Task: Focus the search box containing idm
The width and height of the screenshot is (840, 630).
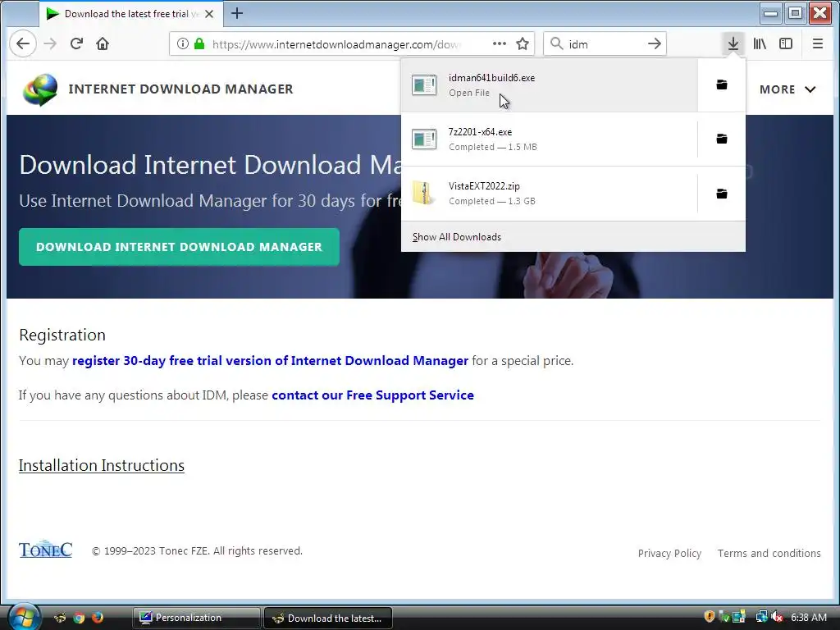Action: (603, 44)
